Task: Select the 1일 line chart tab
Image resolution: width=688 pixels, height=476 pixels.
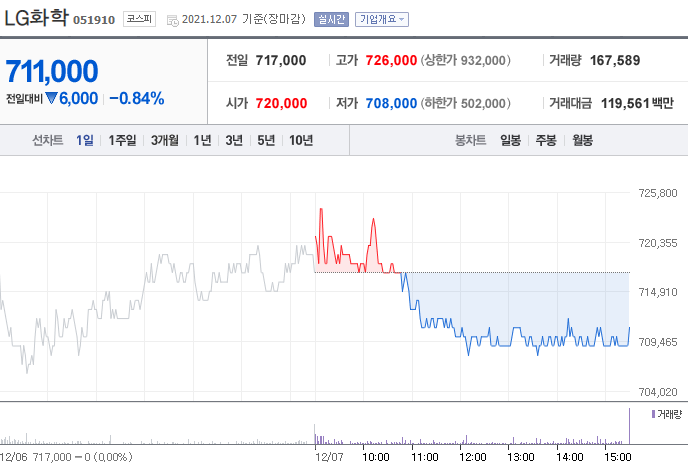Action: [x=85, y=140]
